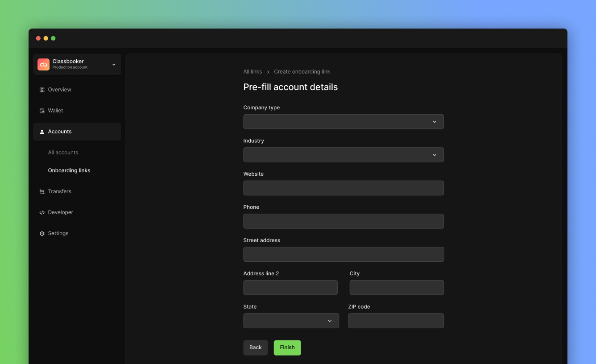This screenshot has height=364, width=596.
Task: Click the Industry chevron arrow
Action: [435, 155]
